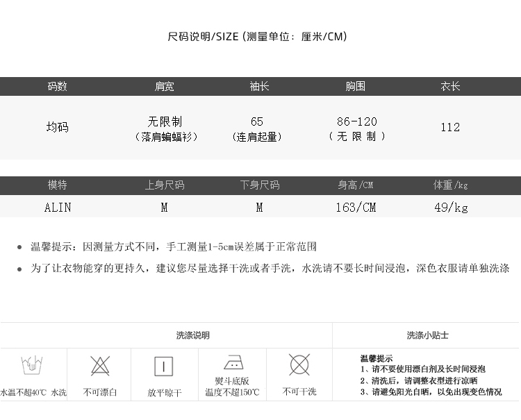
Task: Click the 均码 size cell
Action: tap(58, 128)
